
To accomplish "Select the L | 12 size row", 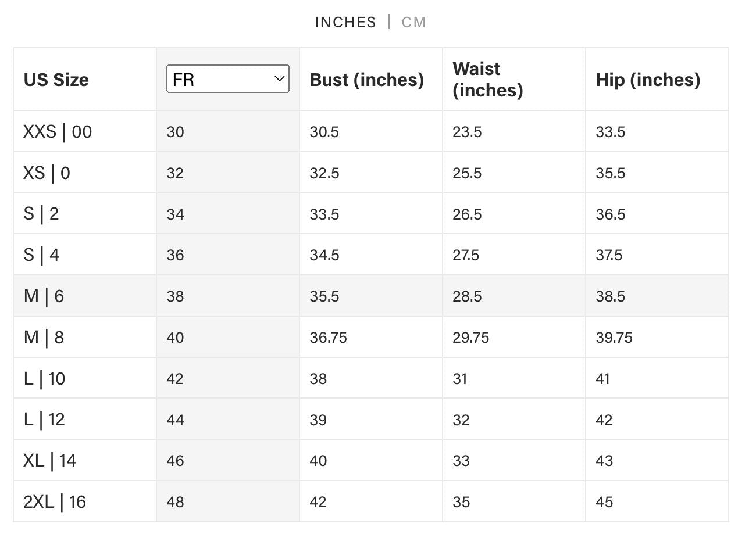I will tap(371, 419).
